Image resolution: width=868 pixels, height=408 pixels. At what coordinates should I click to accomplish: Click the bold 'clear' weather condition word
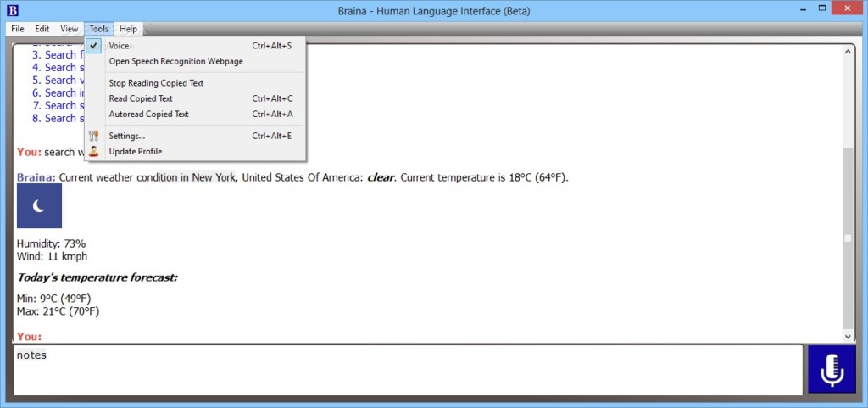tap(381, 177)
